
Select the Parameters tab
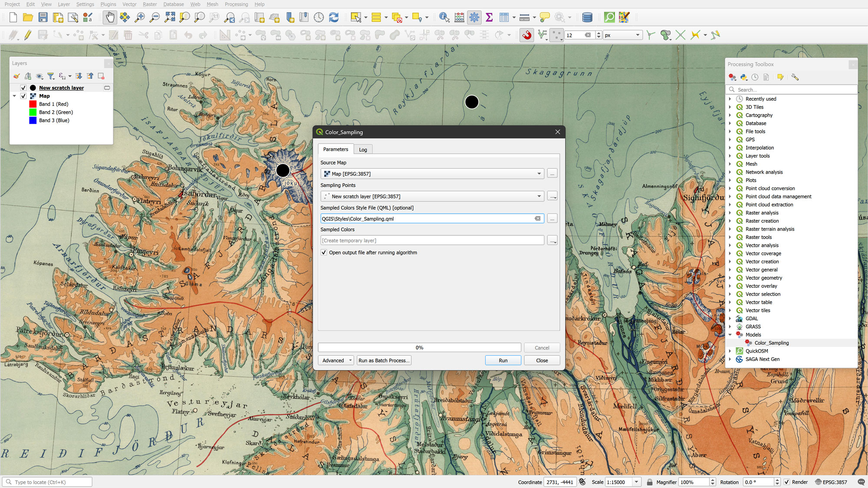[335, 149]
